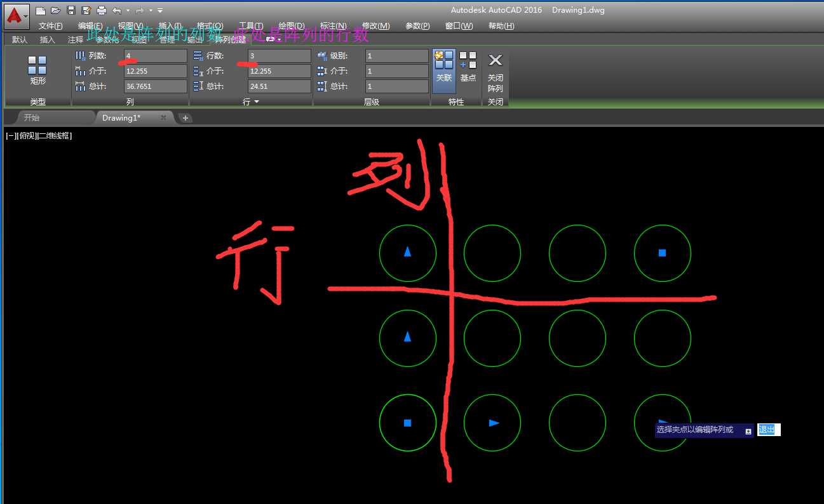Open the 帮助(H) menu
The width and height of the screenshot is (824, 504).
coord(501,26)
